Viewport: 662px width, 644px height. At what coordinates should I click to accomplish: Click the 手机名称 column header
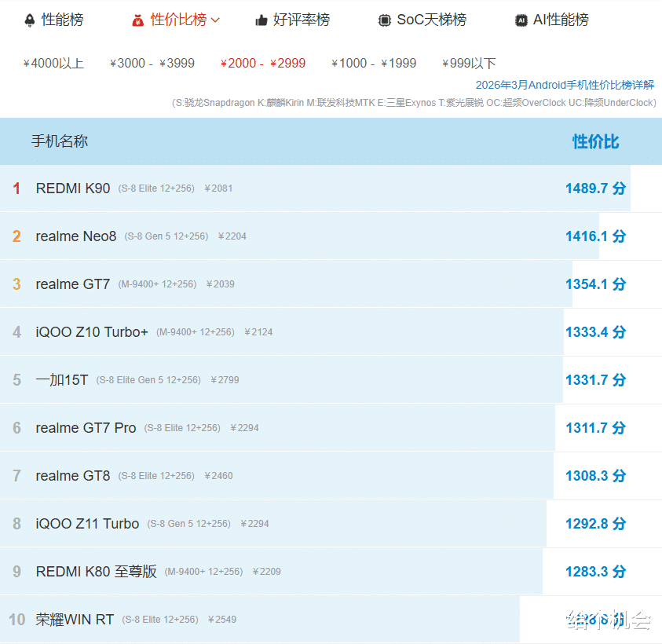tap(60, 141)
